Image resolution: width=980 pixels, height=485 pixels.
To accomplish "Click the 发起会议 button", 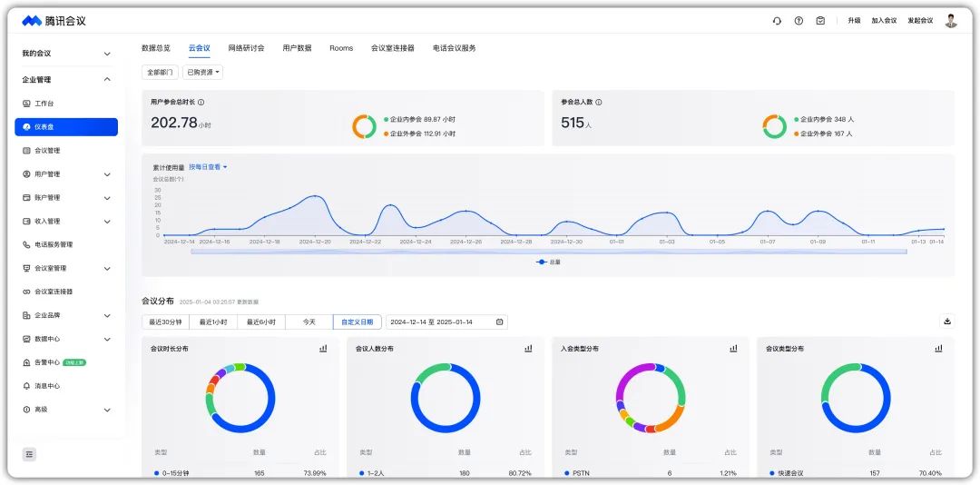I will point(920,21).
